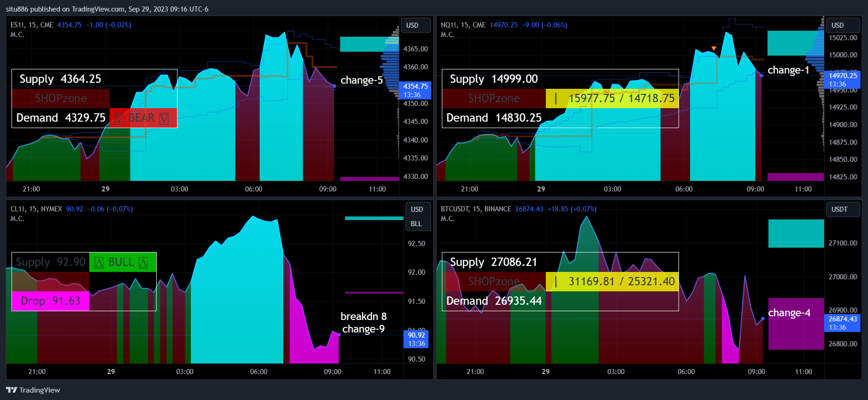Click the CL1! change -0.06 (-0.07%)
The width and height of the screenshot is (868, 400).
tap(110, 209)
